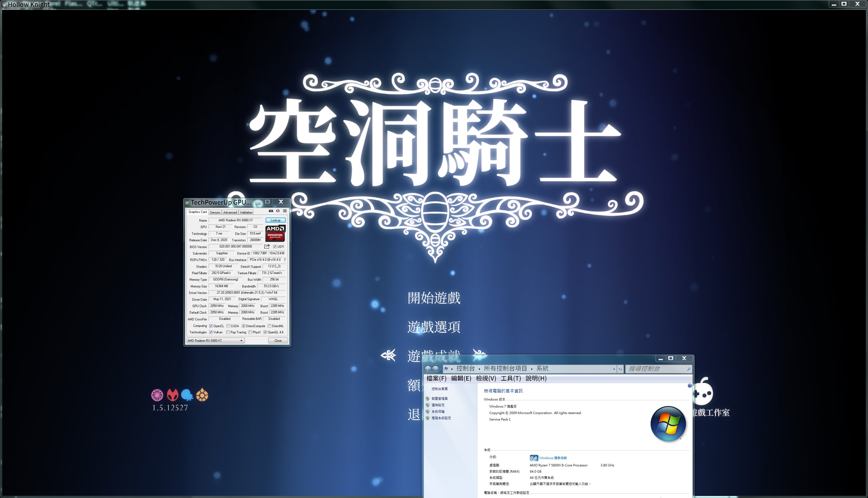Open the AMD Radeon RX 6900 XT dropdown
This screenshot has width=868, height=498.
pyautogui.click(x=215, y=341)
